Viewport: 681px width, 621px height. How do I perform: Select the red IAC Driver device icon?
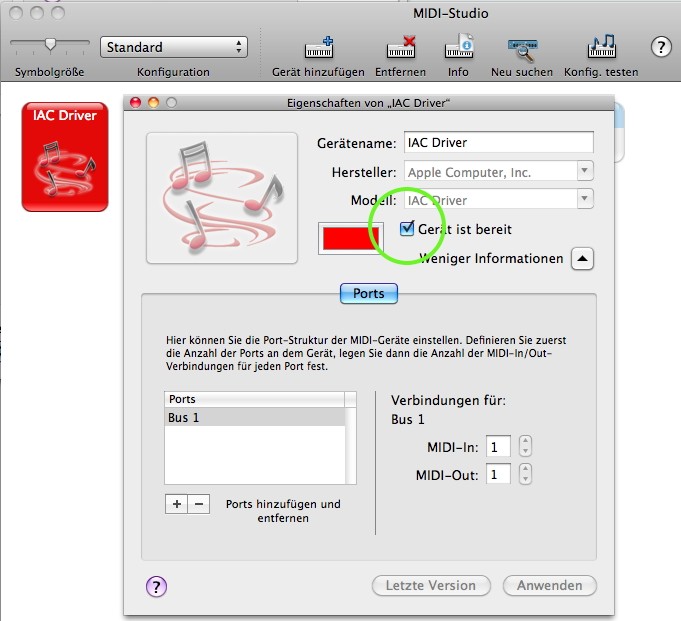(65, 157)
